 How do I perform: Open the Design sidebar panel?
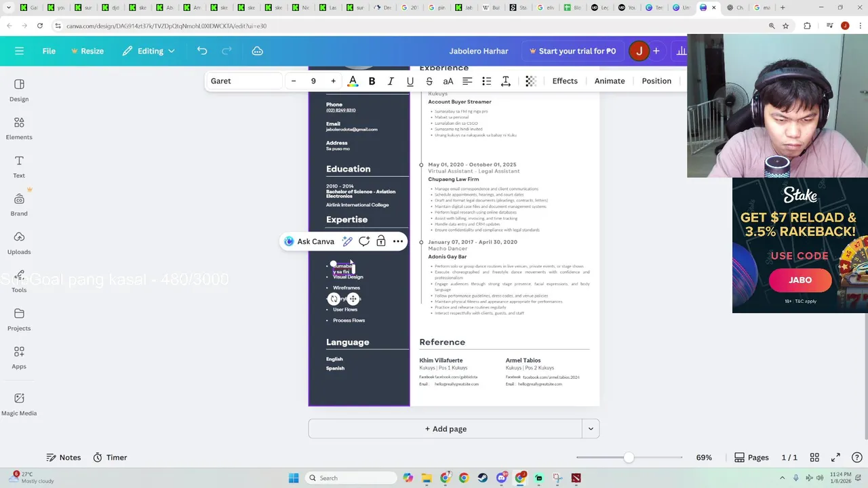tap(19, 90)
